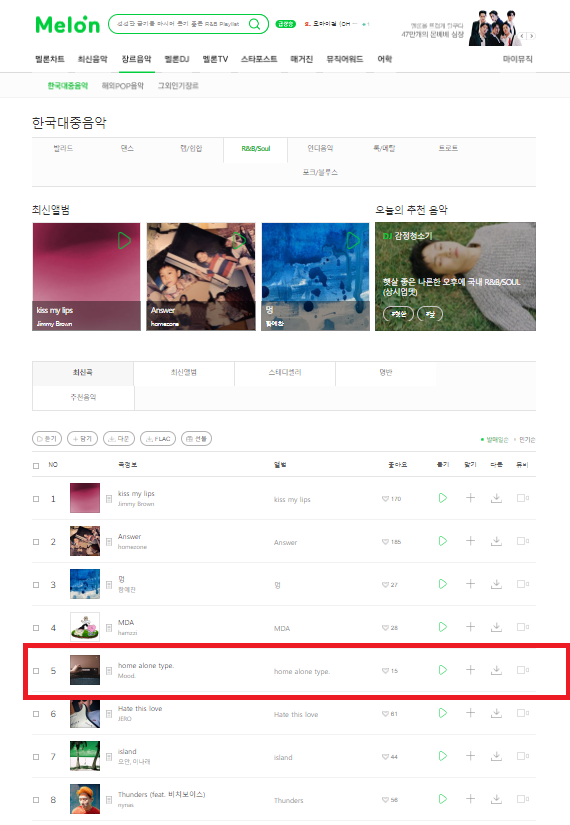
Task: Download the song MDA
Action: 496,627
